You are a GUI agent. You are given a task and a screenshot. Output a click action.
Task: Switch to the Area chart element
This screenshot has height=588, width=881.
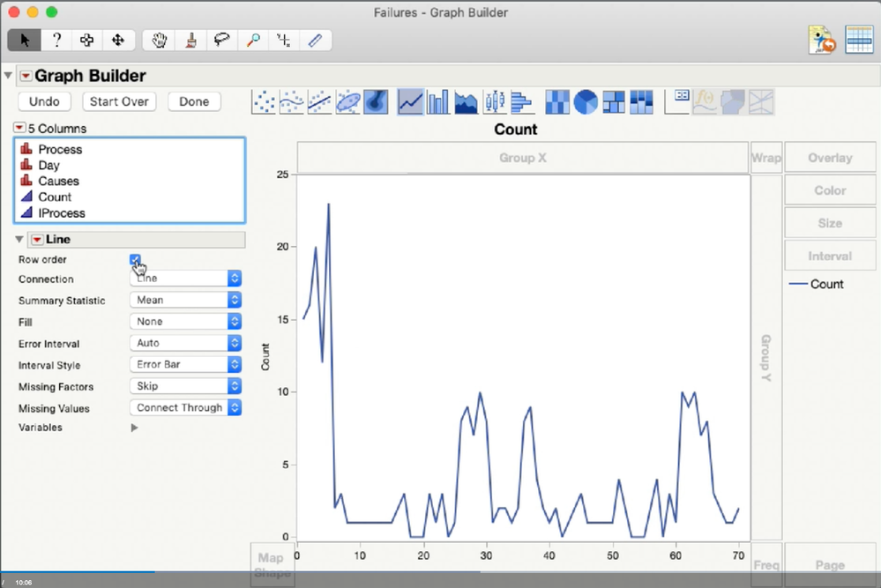pos(467,102)
